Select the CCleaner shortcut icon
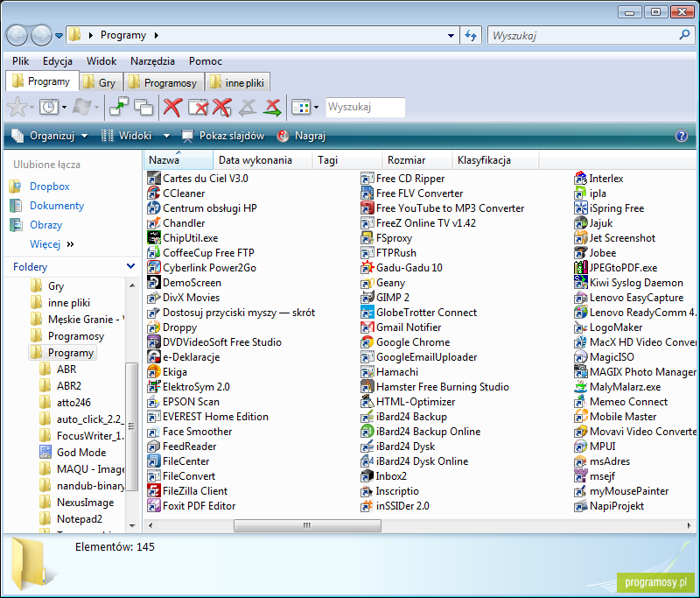700x598 pixels. tap(154, 193)
